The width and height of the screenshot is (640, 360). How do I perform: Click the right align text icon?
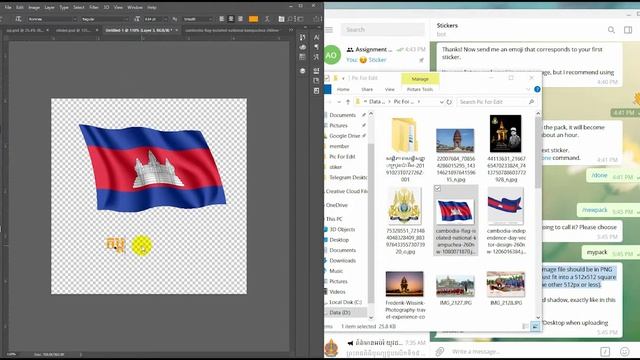(240, 19)
